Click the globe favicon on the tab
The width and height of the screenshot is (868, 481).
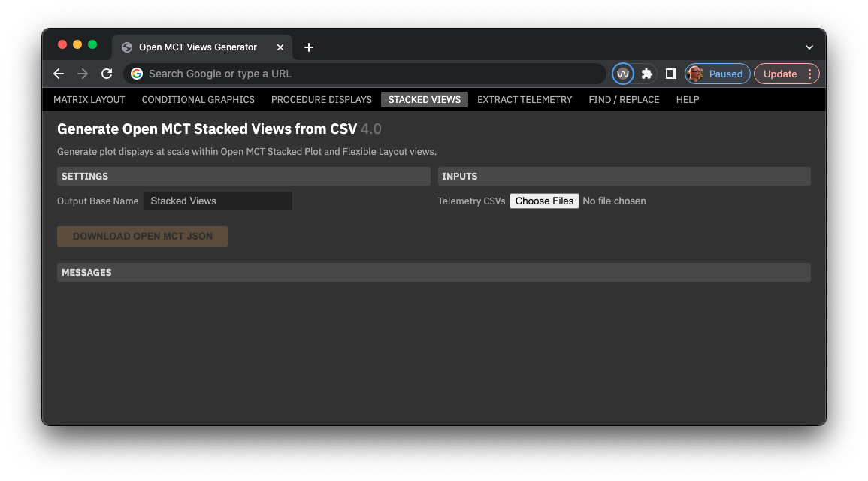[127, 47]
